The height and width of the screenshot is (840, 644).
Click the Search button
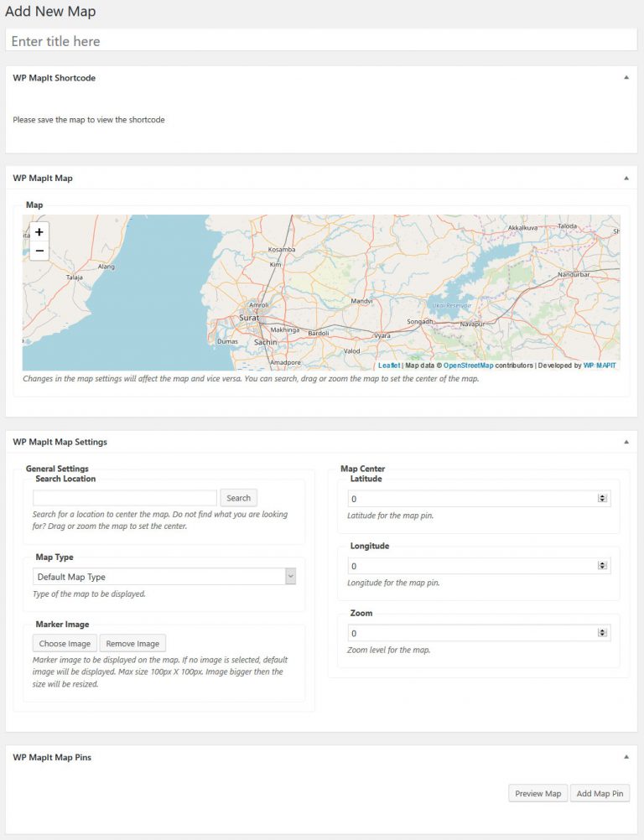238,498
